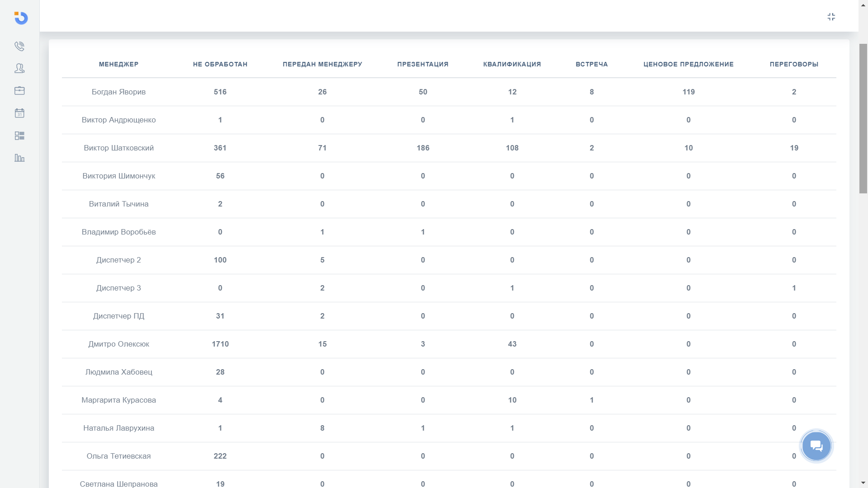Click the app logo in the sidebar
868x488 pixels.
pyautogui.click(x=21, y=18)
